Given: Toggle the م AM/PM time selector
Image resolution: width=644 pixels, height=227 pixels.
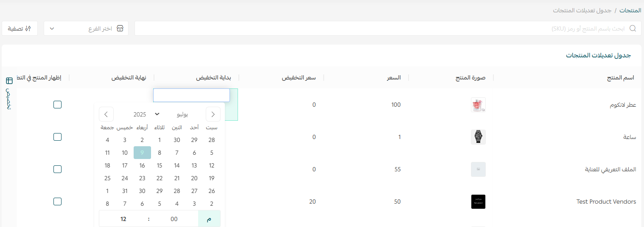Looking at the screenshot, I should (209, 219).
